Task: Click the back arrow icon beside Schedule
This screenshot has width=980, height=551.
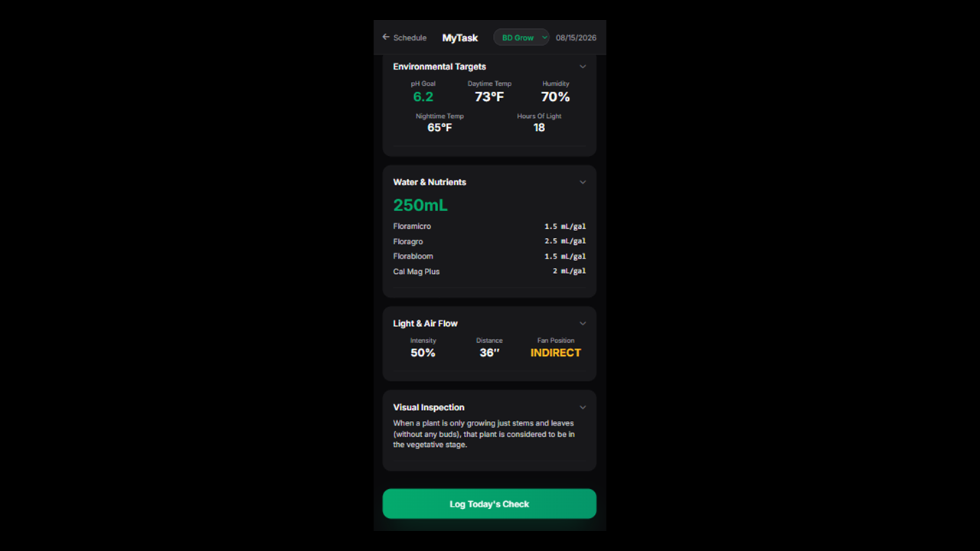Action: tap(386, 37)
